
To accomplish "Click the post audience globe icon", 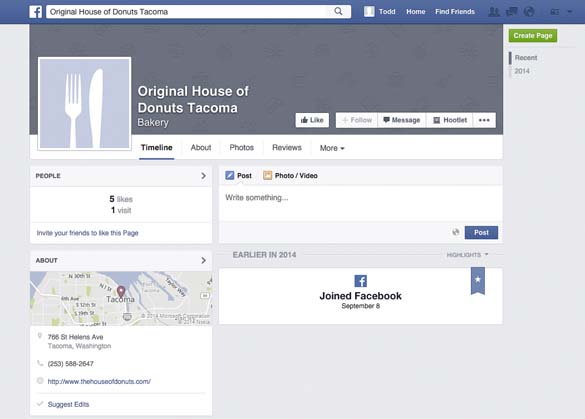I will (x=456, y=232).
